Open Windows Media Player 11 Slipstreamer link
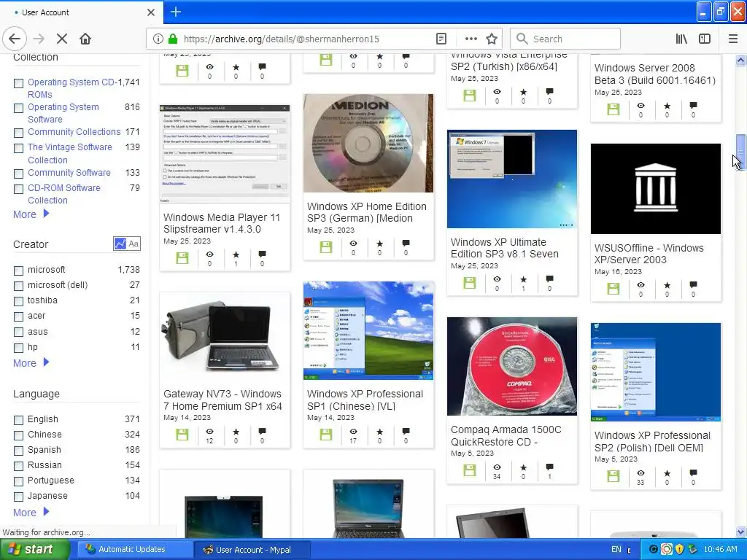747x560 pixels. pos(221,223)
